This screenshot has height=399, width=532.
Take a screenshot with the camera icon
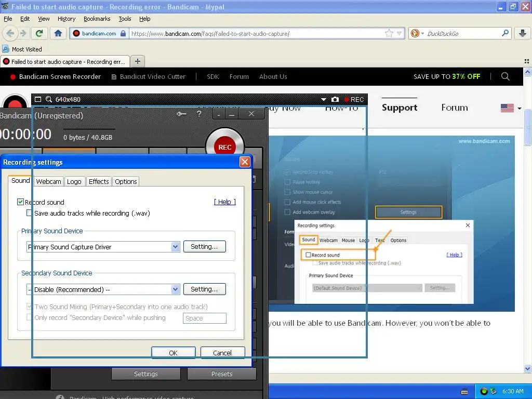[335, 99]
